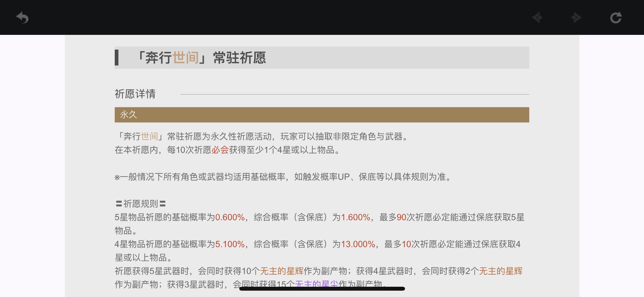Click the red 10 pity count
This screenshot has width=644, height=297.
[406, 244]
